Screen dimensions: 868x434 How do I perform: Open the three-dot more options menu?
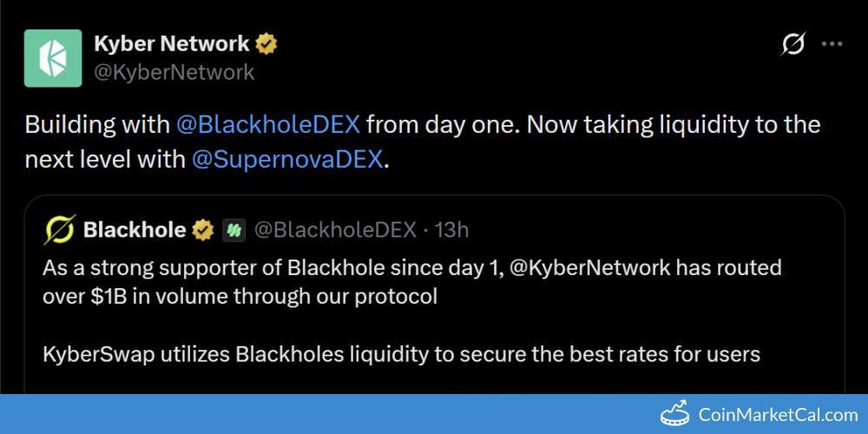[x=832, y=43]
